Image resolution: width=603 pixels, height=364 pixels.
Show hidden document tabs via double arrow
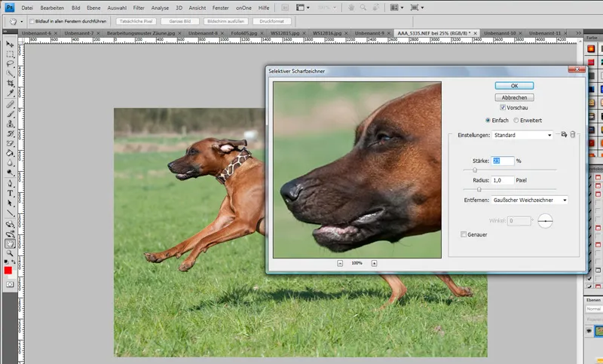pos(578,33)
